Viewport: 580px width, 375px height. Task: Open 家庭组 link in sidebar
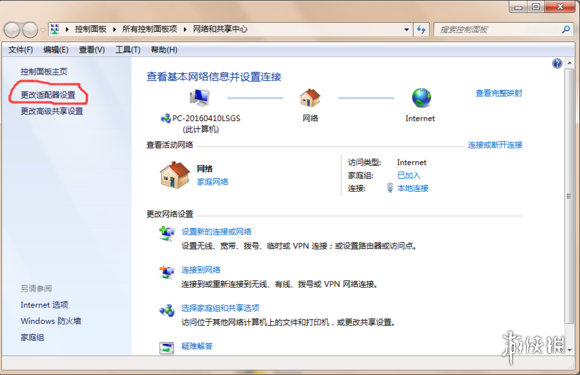[32, 337]
